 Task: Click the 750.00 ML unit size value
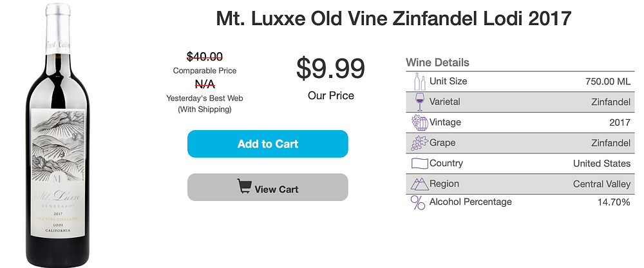tap(608, 81)
